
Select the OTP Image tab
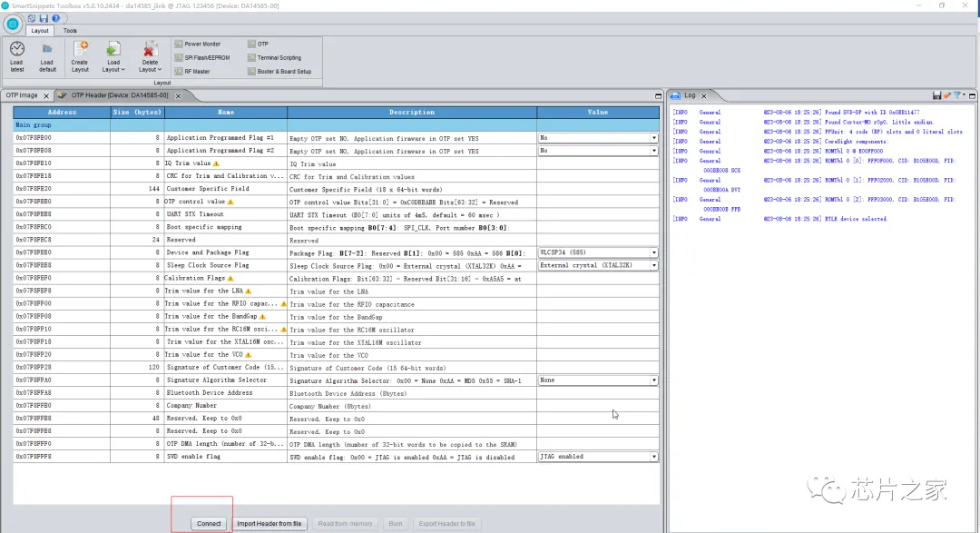point(22,95)
